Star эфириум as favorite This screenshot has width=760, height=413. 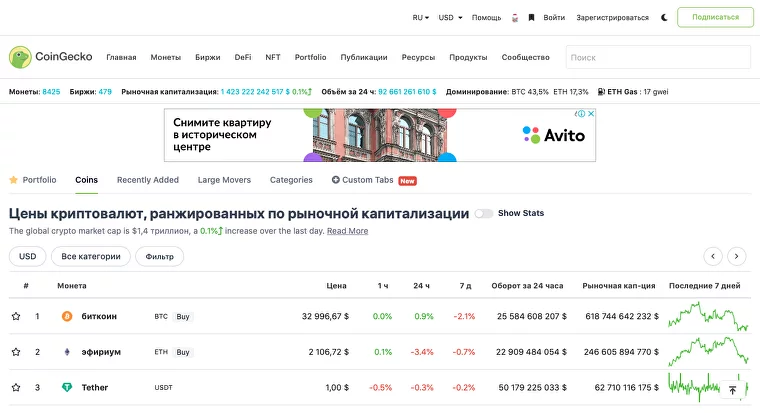click(16, 352)
